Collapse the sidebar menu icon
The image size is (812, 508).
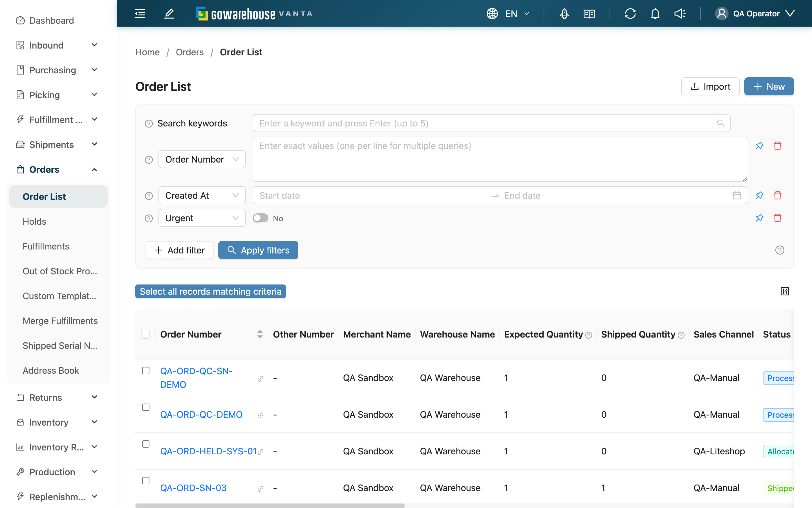click(140, 14)
